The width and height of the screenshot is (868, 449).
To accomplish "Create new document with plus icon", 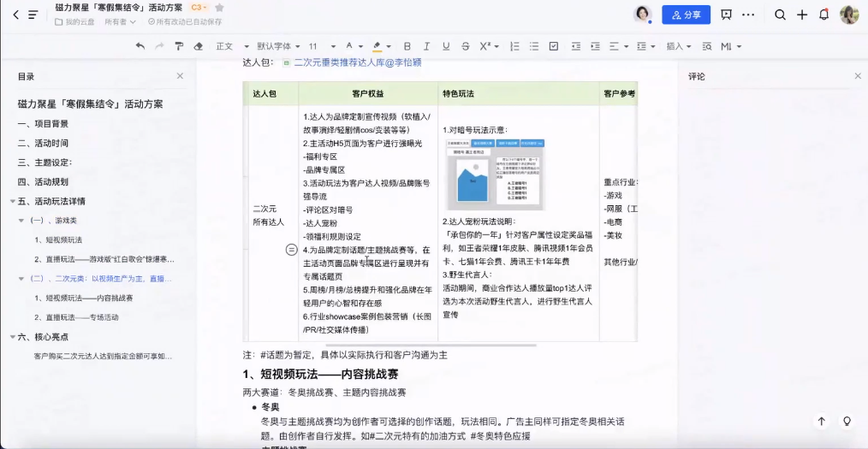I will pyautogui.click(x=801, y=15).
